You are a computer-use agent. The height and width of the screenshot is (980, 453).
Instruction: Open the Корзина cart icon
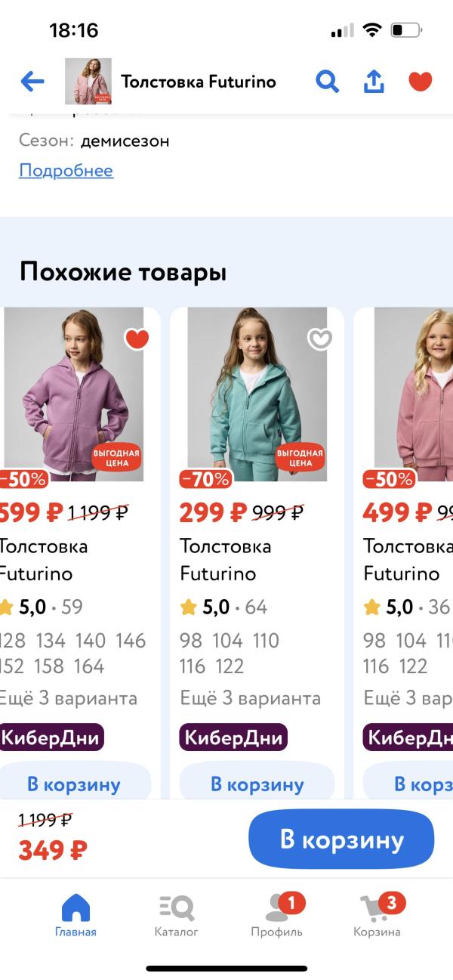[377, 915]
